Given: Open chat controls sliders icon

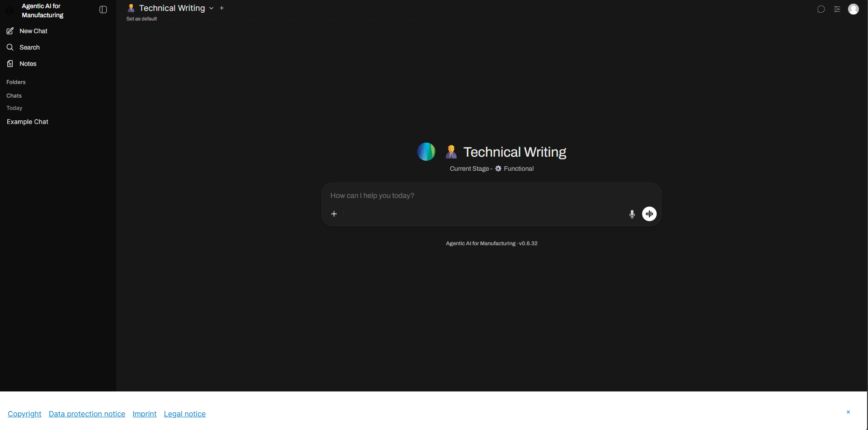Looking at the screenshot, I should [x=837, y=9].
